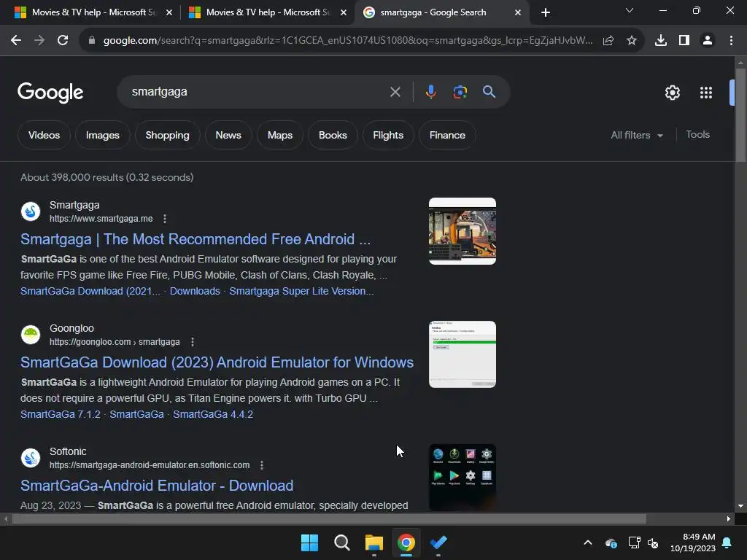Toggle the Chrome side panel
Image resolution: width=747 pixels, height=560 pixels.
point(684,41)
